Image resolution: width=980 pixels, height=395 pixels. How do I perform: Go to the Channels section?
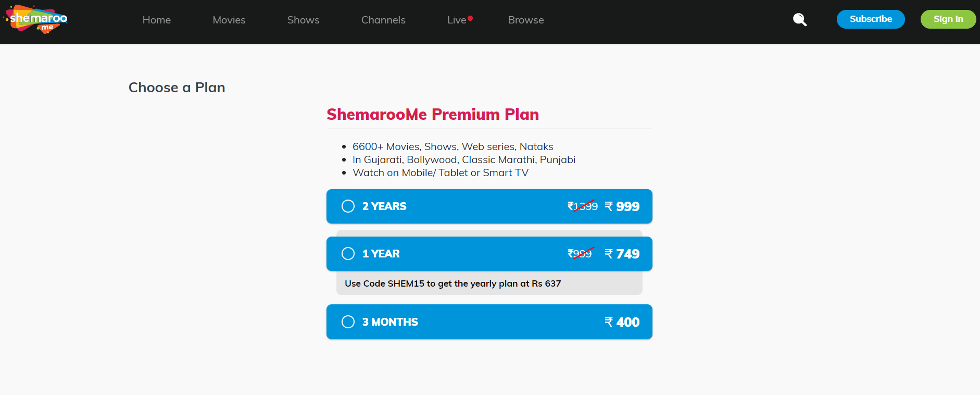coord(383,20)
